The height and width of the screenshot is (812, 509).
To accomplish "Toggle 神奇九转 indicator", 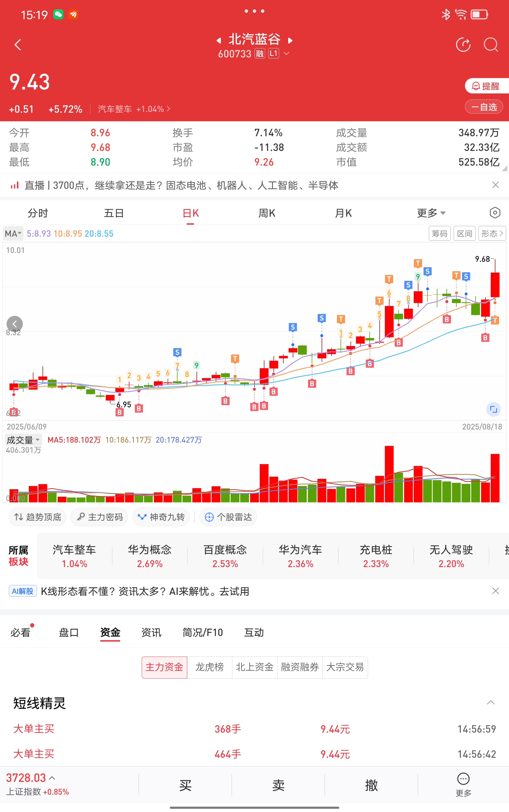I will click(161, 517).
